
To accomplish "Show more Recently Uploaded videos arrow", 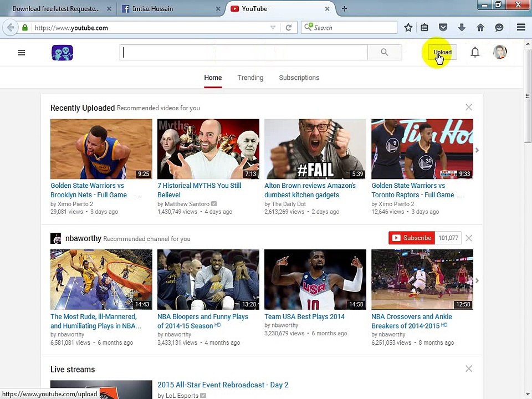I will [x=477, y=150].
